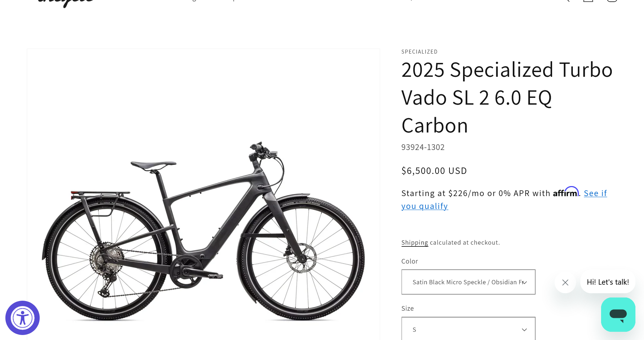Click the SPECIALIZED brand label
The height and width of the screenshot is (340, 644).
click(x=419, y=52)
